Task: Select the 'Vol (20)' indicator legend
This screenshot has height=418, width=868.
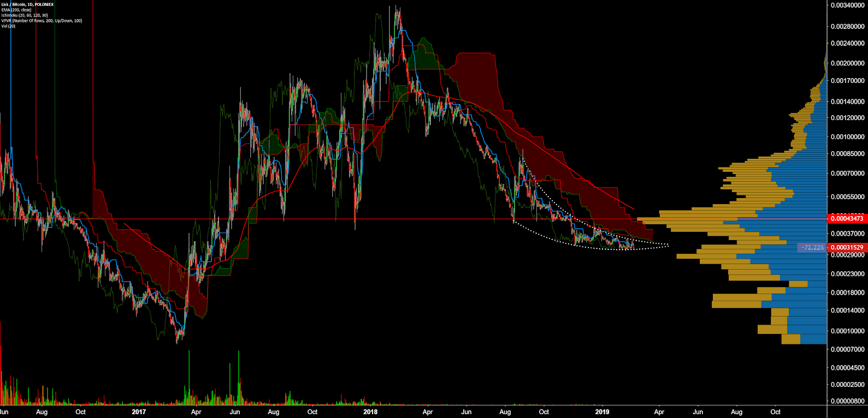Action: coord(8,26)
